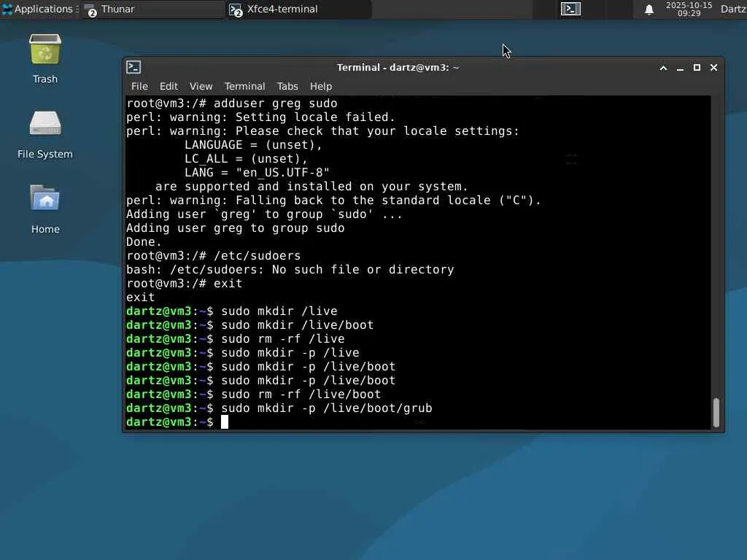Image resolution: width=747 pixels, height=560 pixels.
Task: Switch to the Xfce4-terminal taskbar button
Action: tap(298, 9)
